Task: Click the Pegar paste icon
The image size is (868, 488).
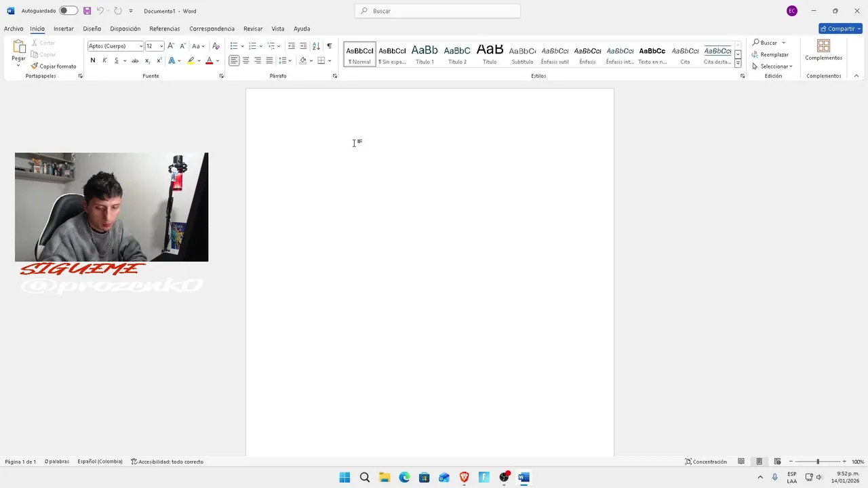Action: coord(19,47)
